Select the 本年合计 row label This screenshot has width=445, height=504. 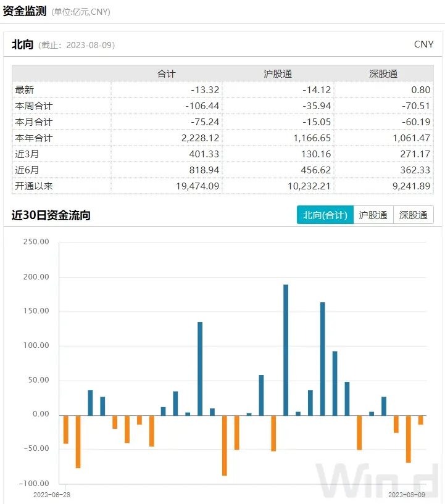tap(34, 138)
